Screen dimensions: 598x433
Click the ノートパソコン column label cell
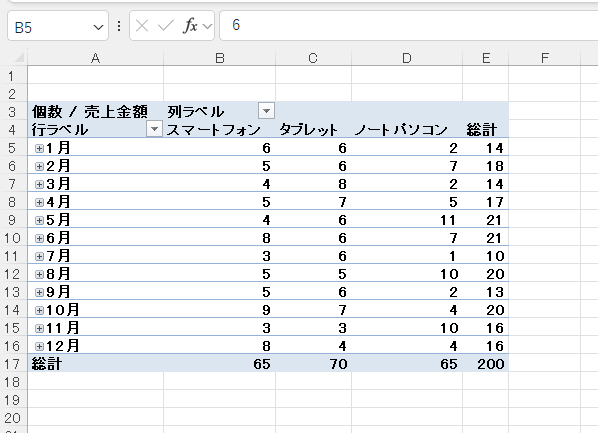407,129
